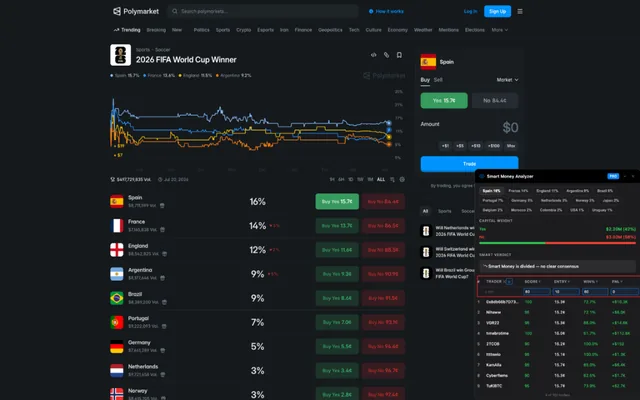Select the No 84.4¢ outcome in trade panel
This screenshot has width=640, height=400.
(x=495, y=100)
